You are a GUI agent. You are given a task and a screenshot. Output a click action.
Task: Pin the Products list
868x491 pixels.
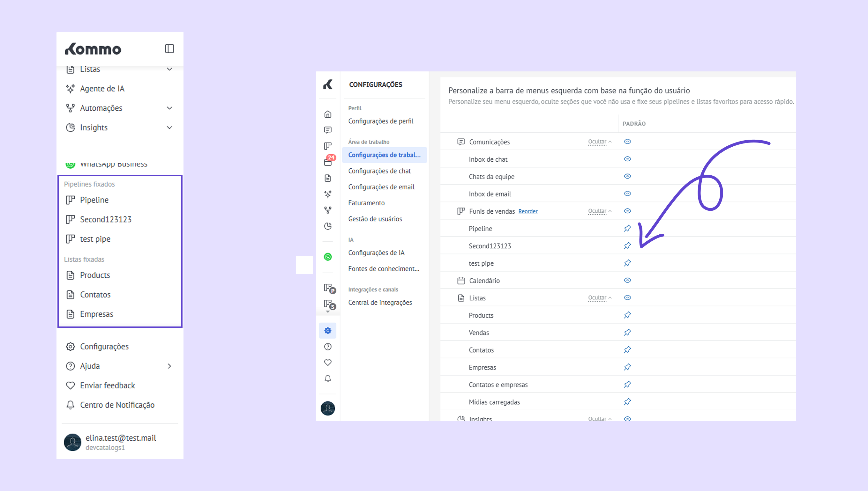pos(627,315)
